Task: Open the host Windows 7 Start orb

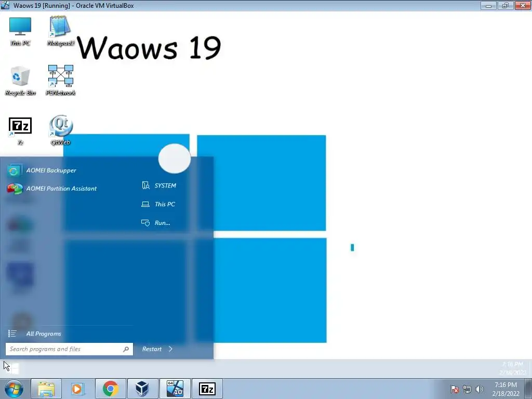Action: 14,389
